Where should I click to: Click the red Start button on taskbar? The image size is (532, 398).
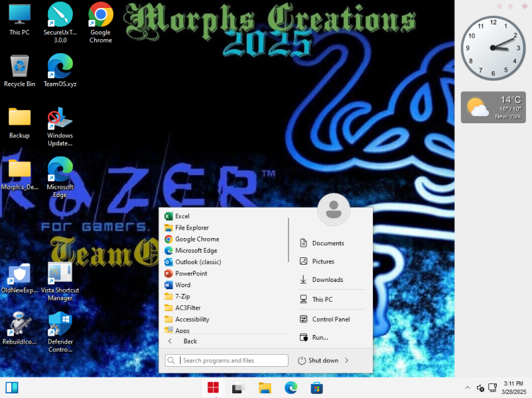click(x=213, y=388)
